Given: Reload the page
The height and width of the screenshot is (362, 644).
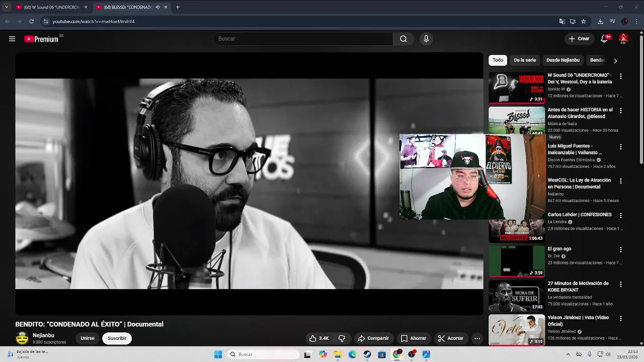Looking at the screenshot, I should click(x=31, y=22).
